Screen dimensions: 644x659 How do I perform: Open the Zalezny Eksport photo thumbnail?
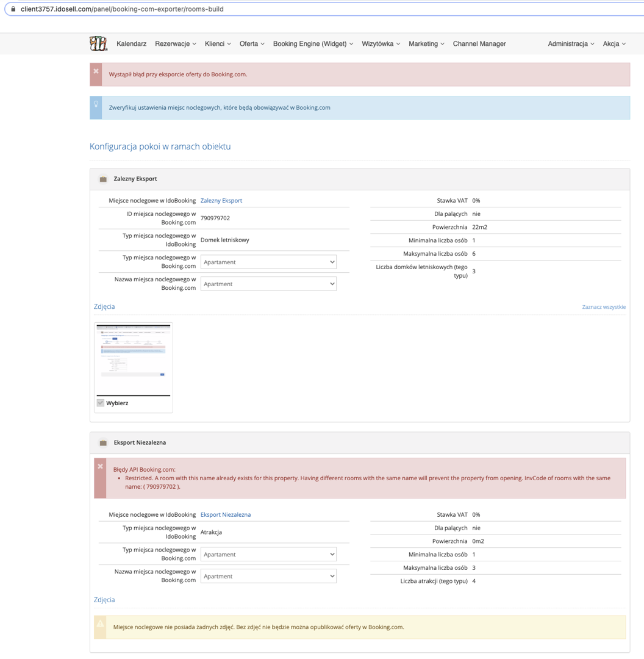(x=134, y=360)
